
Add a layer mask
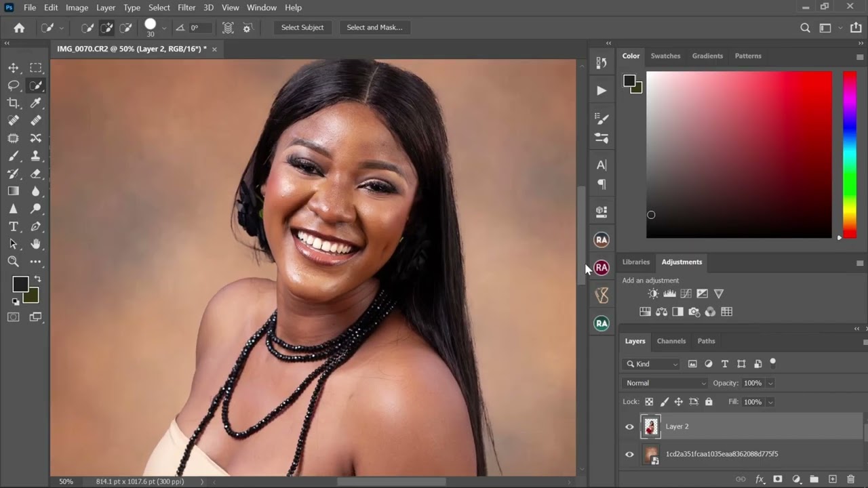pos(778,479)
